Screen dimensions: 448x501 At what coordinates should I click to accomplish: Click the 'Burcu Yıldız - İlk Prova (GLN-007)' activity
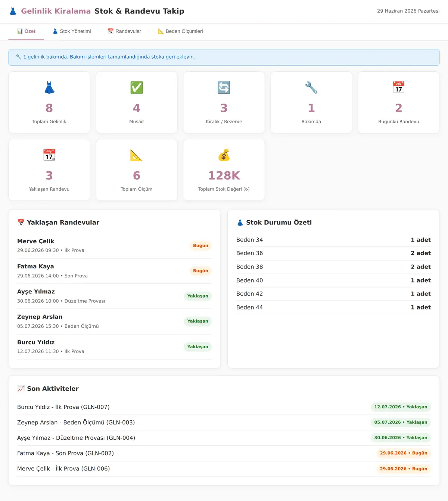63,407
